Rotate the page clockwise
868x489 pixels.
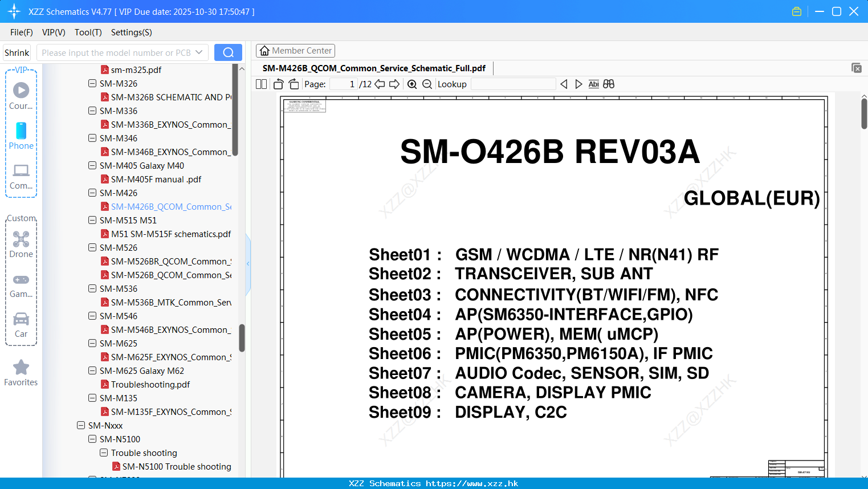(294, 84)
